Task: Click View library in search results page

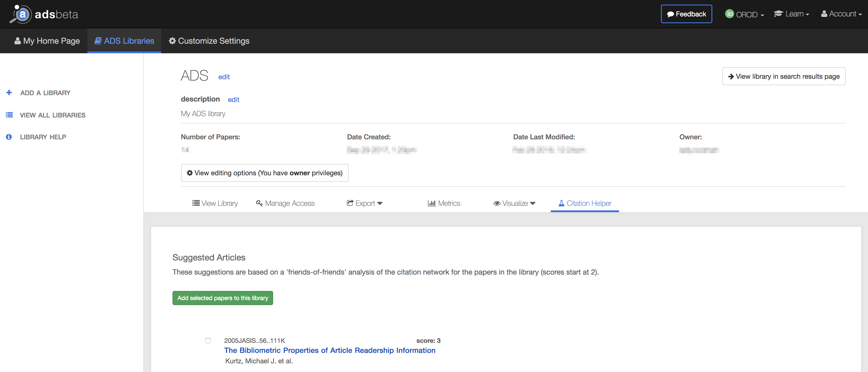Action: pos(783,76)
